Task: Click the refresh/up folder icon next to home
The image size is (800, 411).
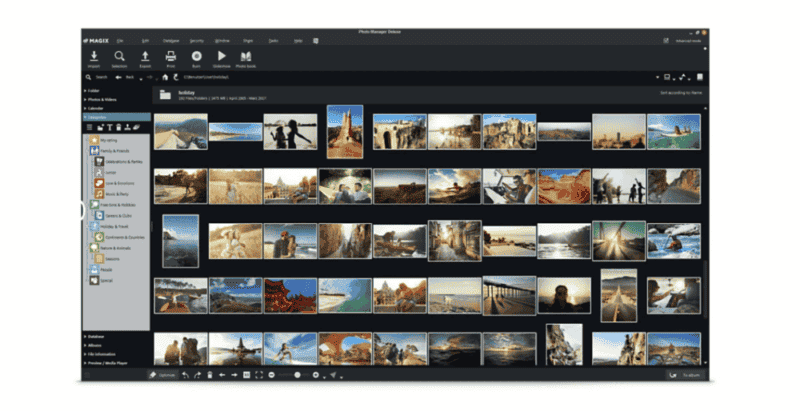Action: coord(176,78)
